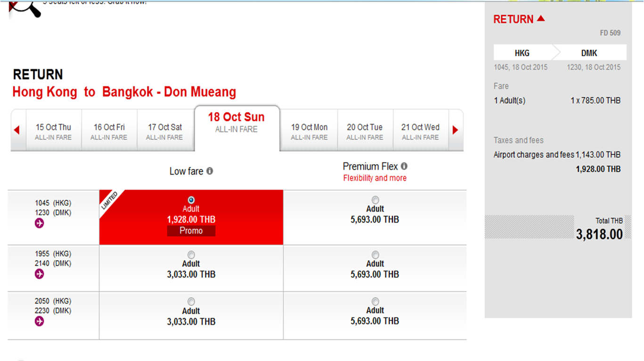Switch to the 19 Oct Mon tab

(309, 131)
